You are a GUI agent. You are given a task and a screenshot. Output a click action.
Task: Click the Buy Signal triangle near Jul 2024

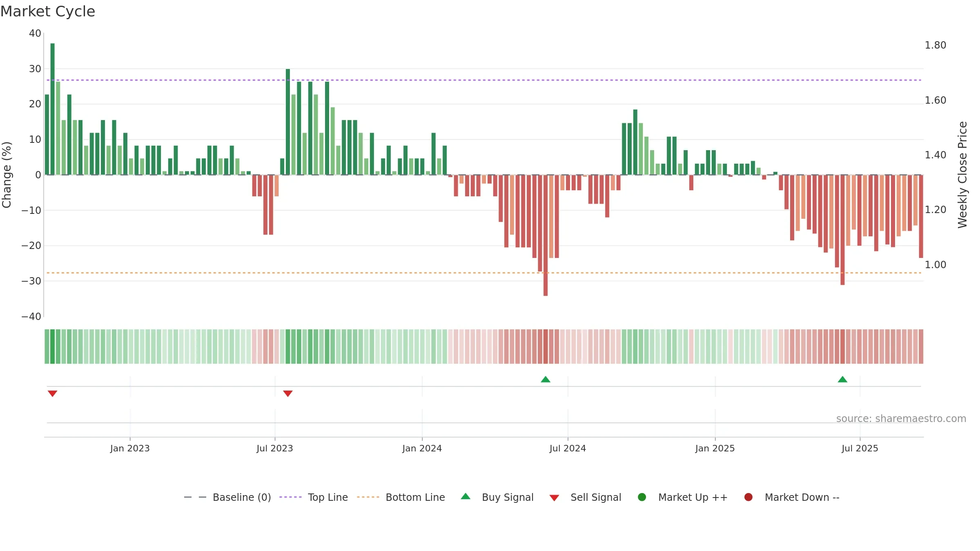pyautogui.click(x=546, y=380)
